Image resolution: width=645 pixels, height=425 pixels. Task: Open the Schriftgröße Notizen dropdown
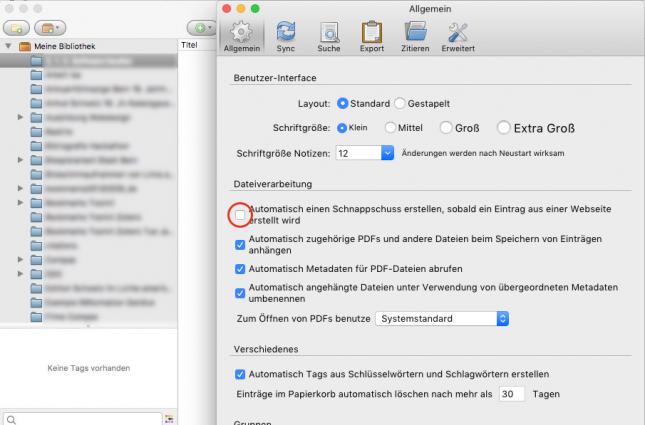(387, 153)
